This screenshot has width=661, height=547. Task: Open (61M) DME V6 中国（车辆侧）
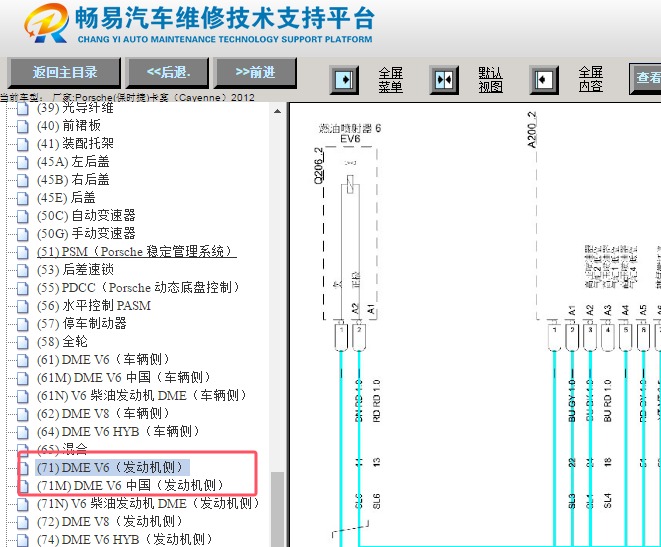[124, 378]
